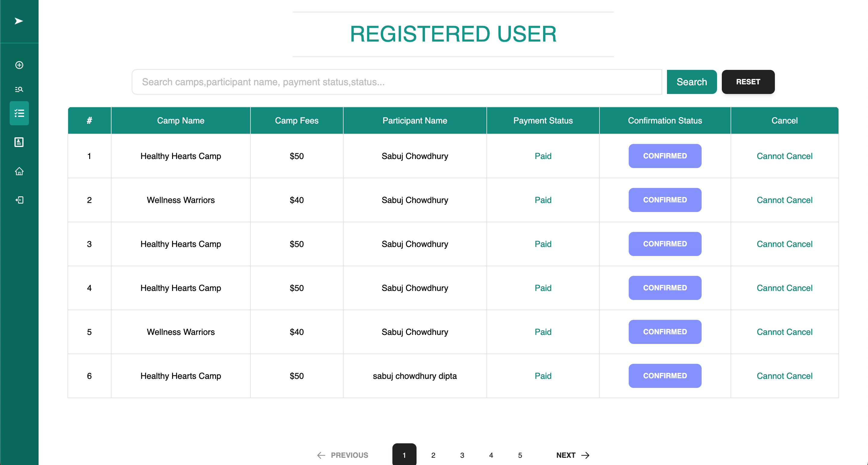Click the list search sidebar icon

19,89
